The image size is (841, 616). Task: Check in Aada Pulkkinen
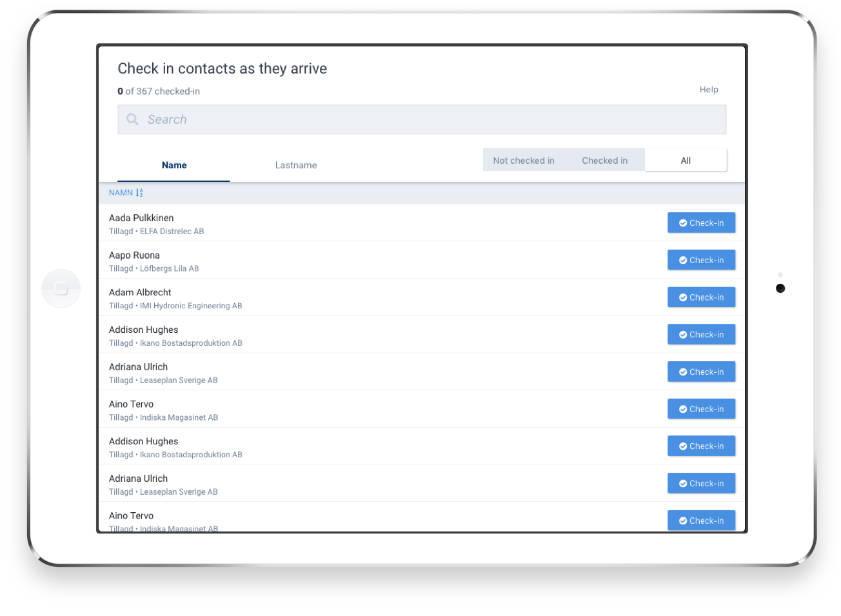pyautogui.click(x=701, y=223)
